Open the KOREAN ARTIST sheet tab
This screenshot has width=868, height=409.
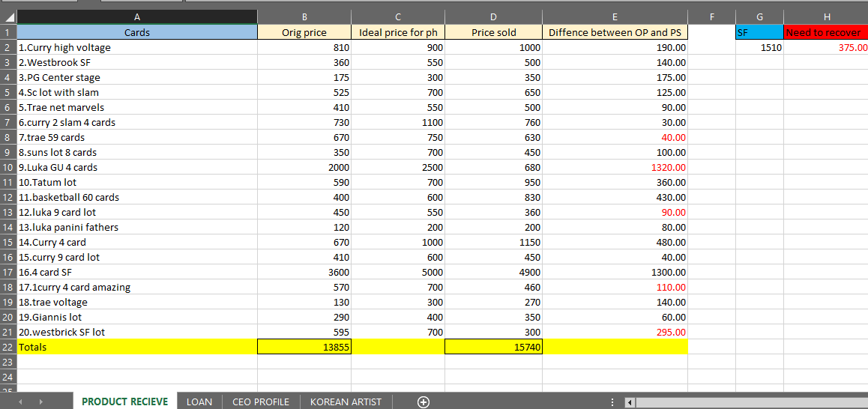346,402
